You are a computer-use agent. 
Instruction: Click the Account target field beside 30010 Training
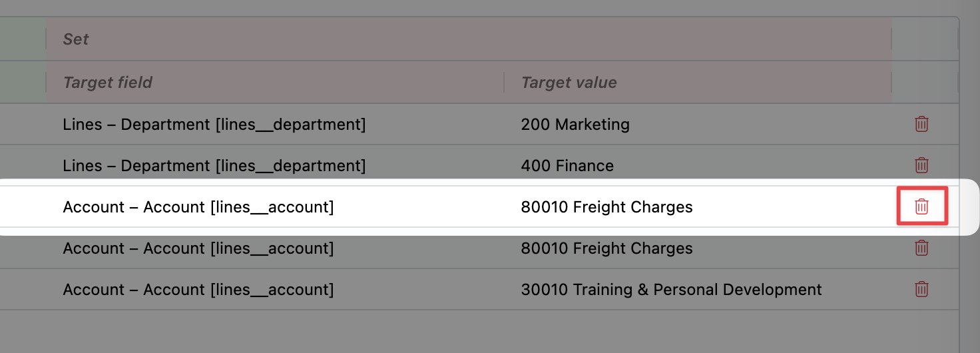(x=198, y=290)
